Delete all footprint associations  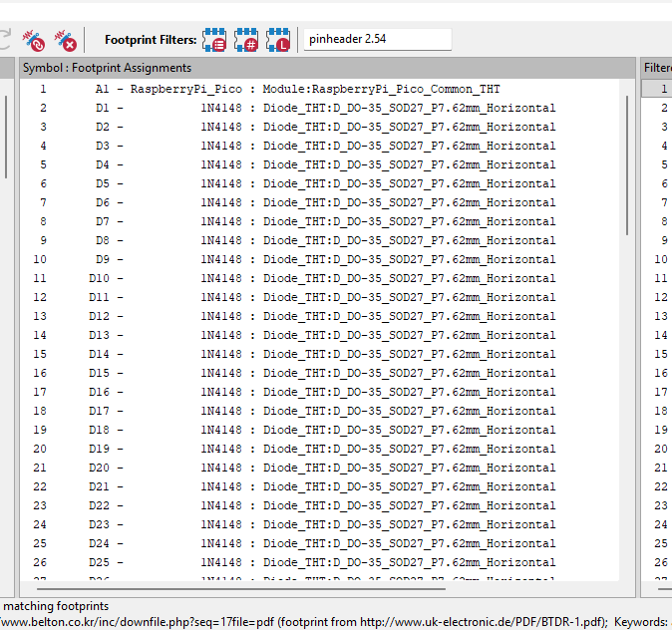[x=66, y=40]
